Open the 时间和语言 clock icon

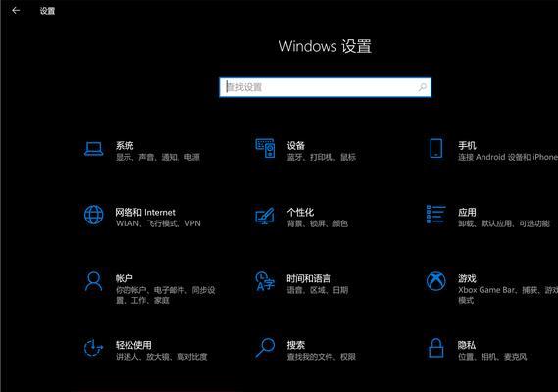265,281
